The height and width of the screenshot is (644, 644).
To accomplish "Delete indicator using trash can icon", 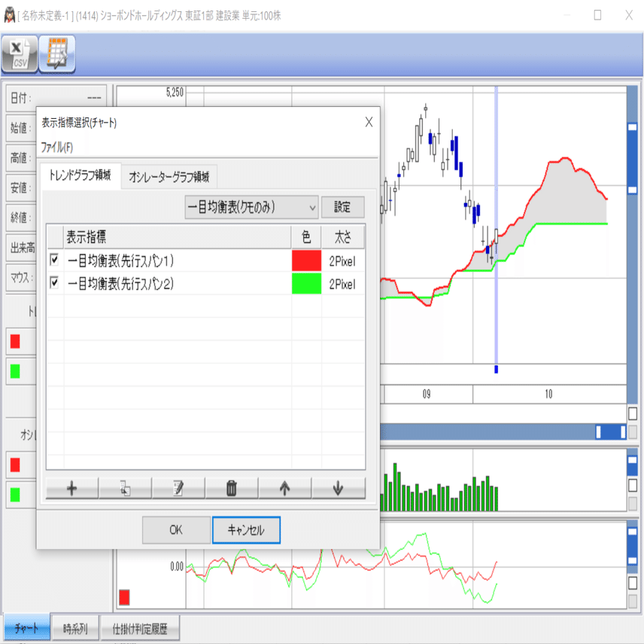I will [x=232, y=488].
